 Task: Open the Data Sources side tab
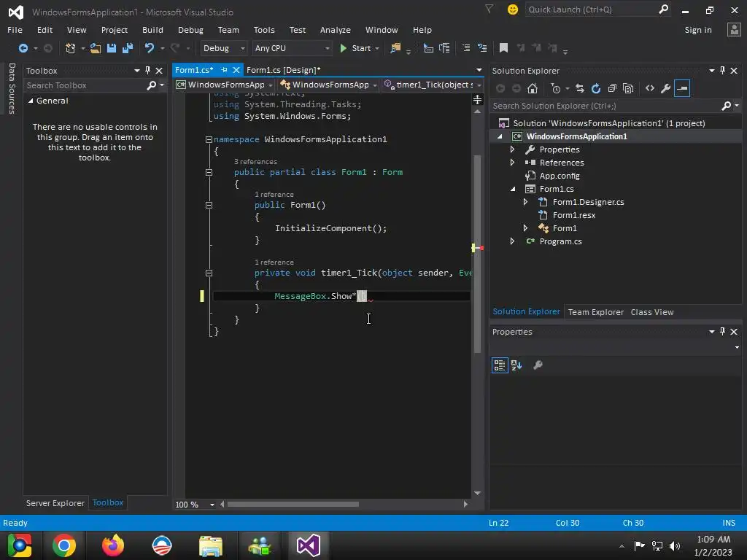[x=12, y=88]
